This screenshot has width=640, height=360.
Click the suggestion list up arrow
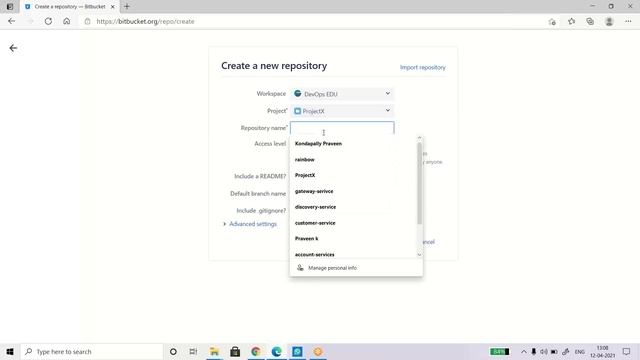pyautogui.click(x=420, y=138)
